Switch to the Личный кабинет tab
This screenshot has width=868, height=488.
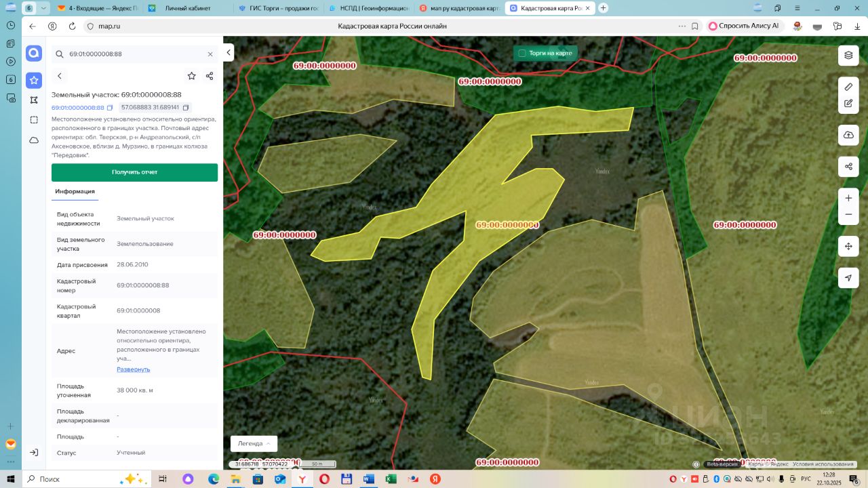pos(187,8)
